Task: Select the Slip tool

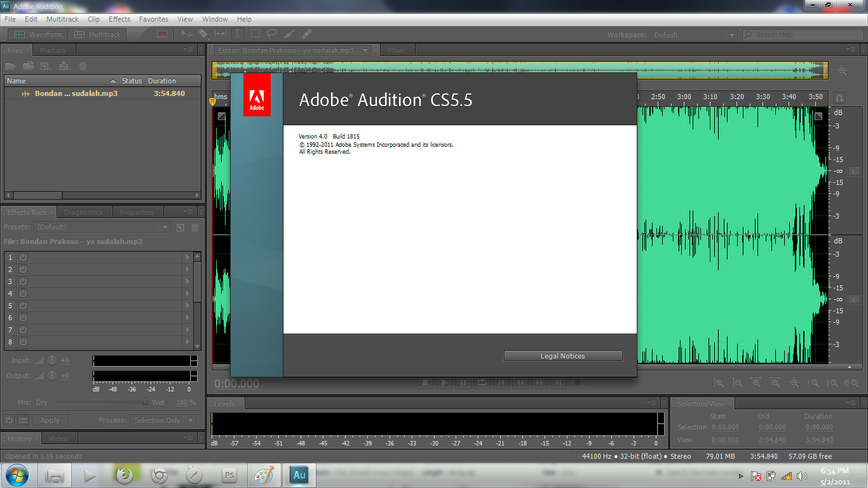Action: click(x=220, y=34)
